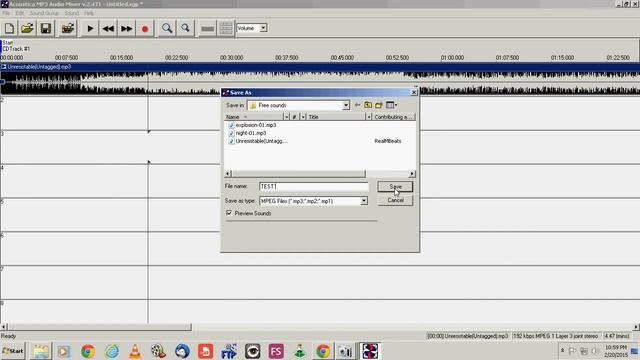Go back to last folder visited
Screen dimensions: 640x360
pyautogui.click(x=358, y=105)
